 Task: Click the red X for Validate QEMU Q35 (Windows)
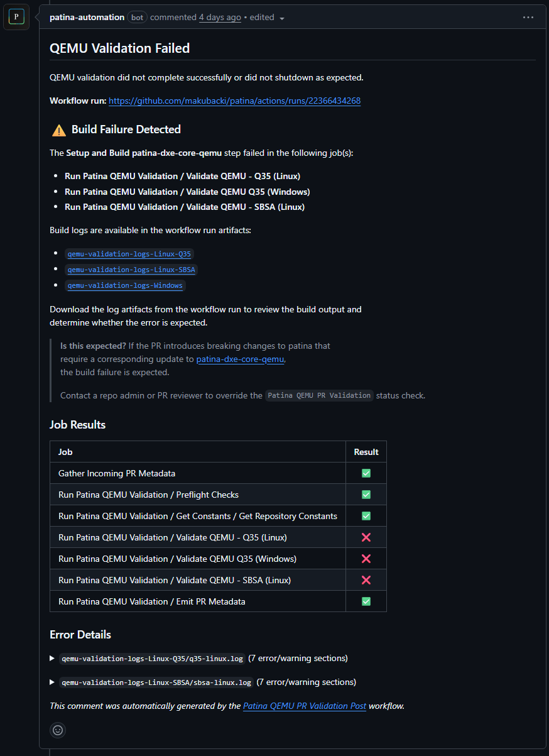(x=366, y=558)
